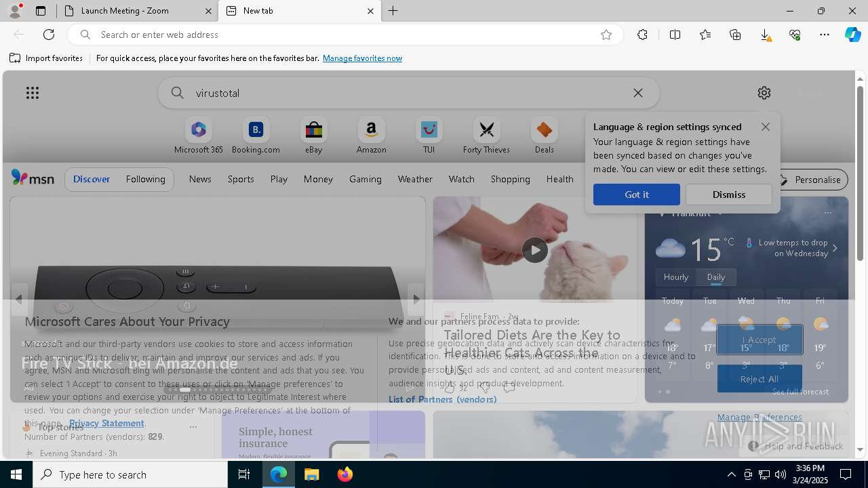Screen dimensions: 868x488
Task: Open the Copilot icon
Action: tap(853, 35)
